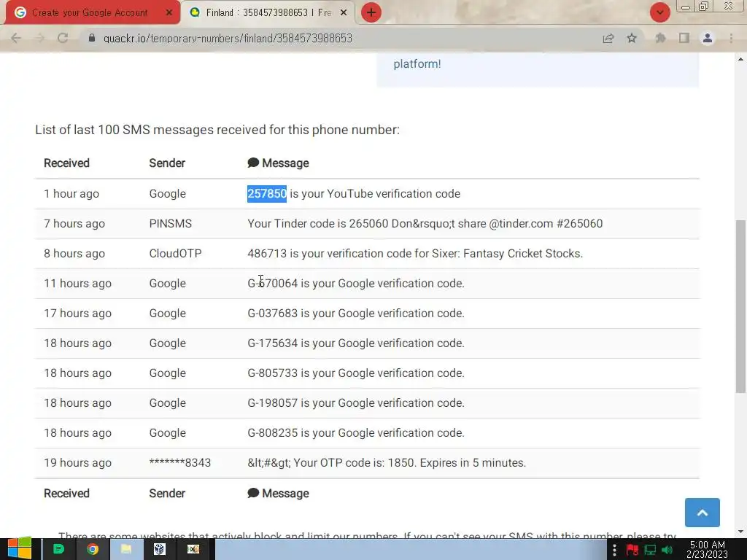Click the top Sender column header

[167, 163]
